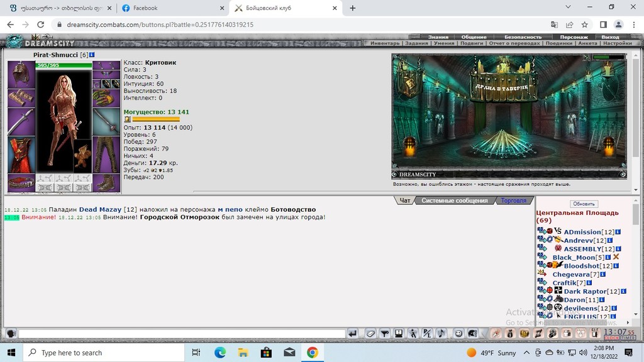The image size is (644, 362).
Task: Click the Dead Mazay player link
Action: click(x=100, y=209)
